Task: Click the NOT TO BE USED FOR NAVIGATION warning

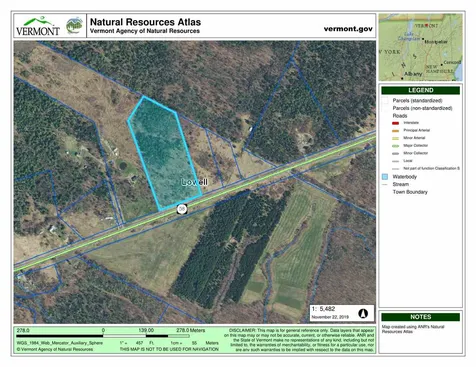Action: point(169,349)
